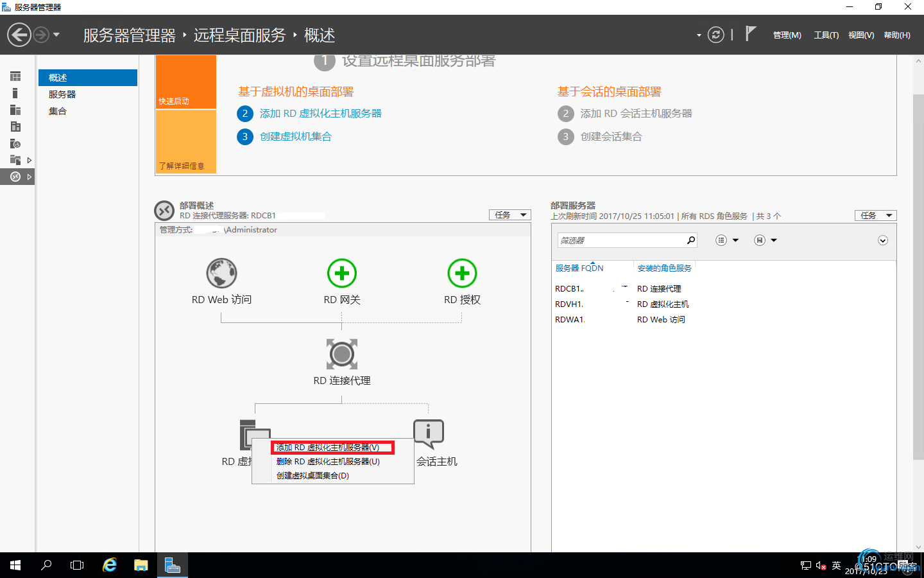Click Server Manager taskbar button
The image size is (924, 578).
tap(173, 565)
